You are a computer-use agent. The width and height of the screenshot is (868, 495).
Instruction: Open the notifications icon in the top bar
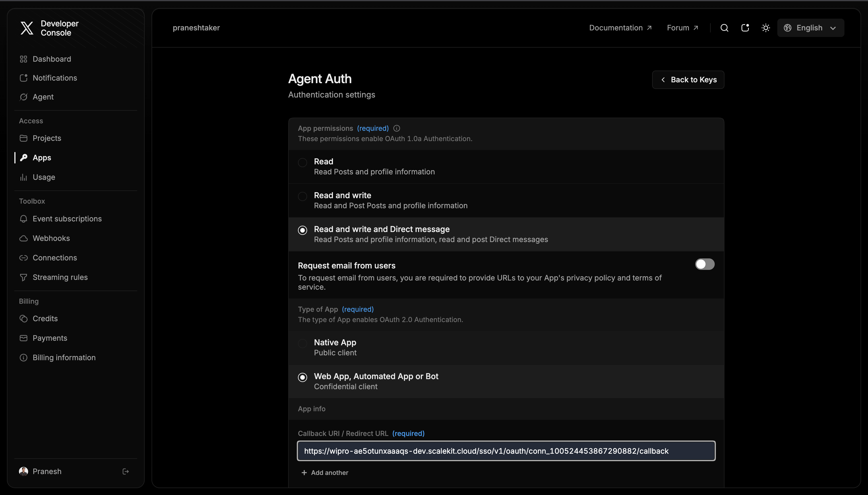[745, 28]
